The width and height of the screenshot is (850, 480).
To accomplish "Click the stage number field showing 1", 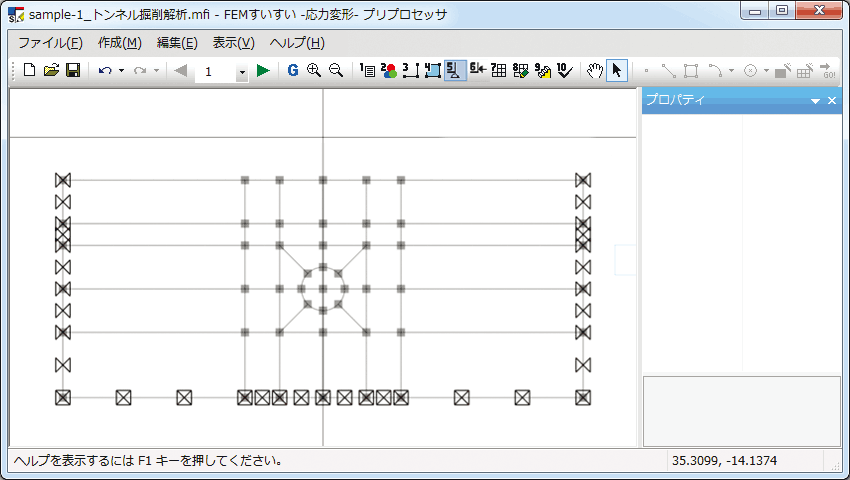I will (x=215, y=72).
